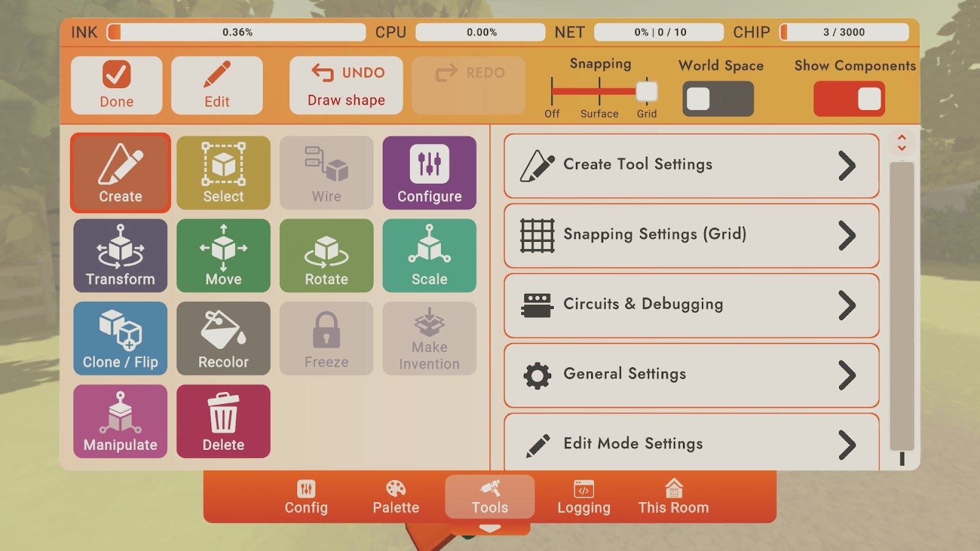Click the up/down arrows above the settings scrollbar

(x=902, y=143)
